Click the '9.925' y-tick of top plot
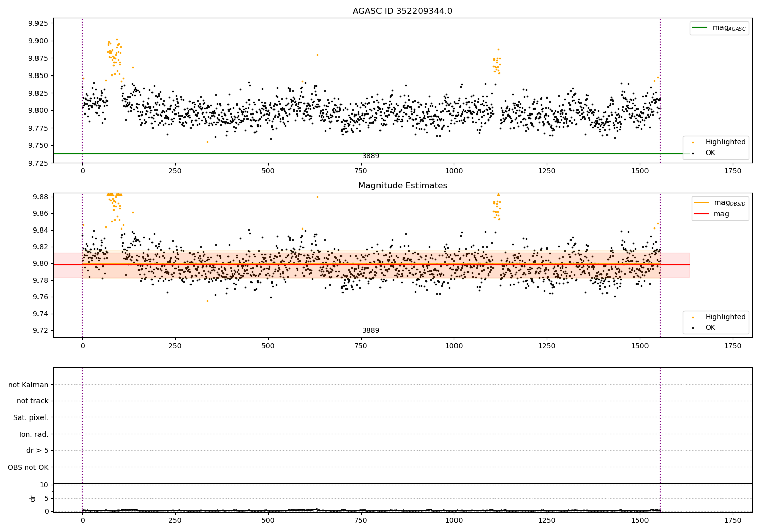This screenshot has width=760, height=532. click(x=38, y=23)
